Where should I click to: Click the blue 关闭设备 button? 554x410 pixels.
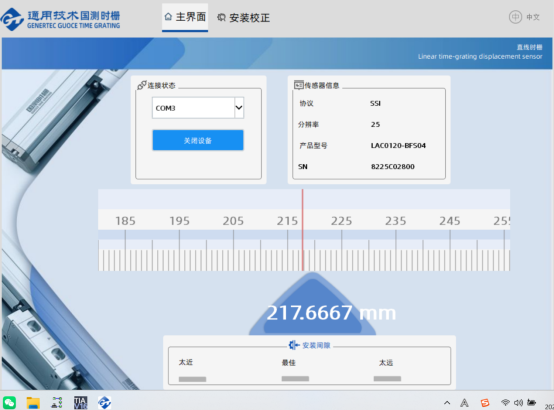click(198, 140)
